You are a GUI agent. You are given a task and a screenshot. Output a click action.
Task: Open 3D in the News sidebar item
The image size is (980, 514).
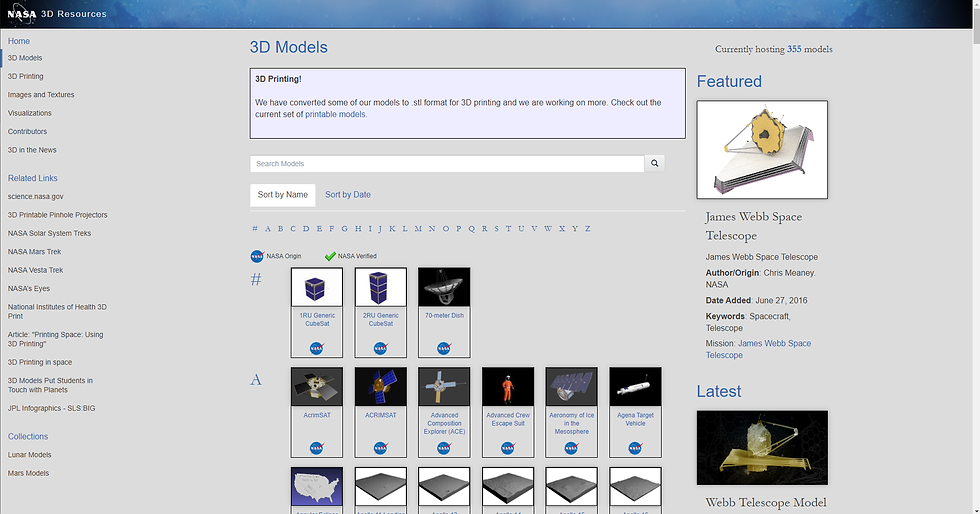tap(32, 150)
